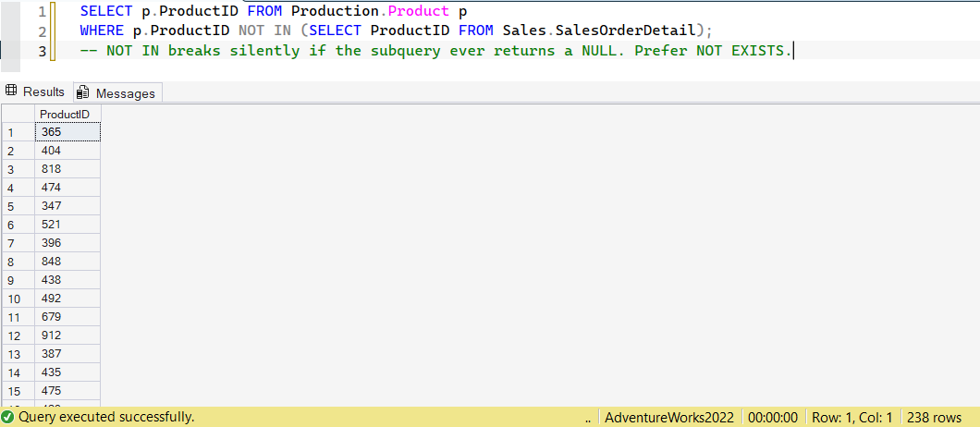The height and width of the screenshot is (427, 980).
Task: Select cell with value 404
Action: coord(67,151)
